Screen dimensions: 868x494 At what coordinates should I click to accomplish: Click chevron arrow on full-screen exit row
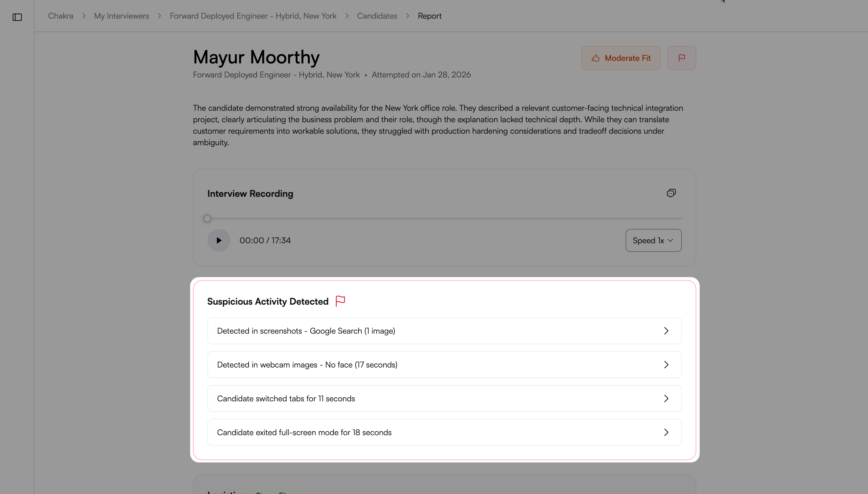(x=666, y=432)
